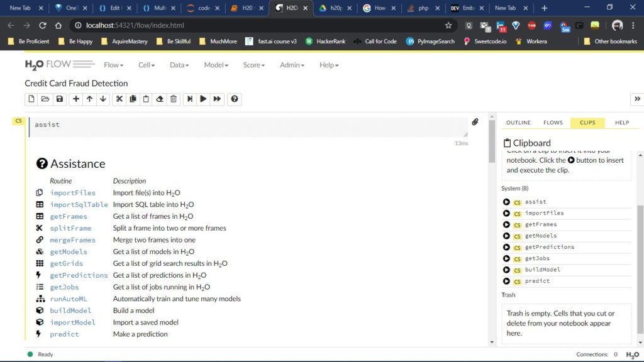644x362 pixels.
Task: Open the Model menu
Action: pyautogui.click(x=216, y=65)
